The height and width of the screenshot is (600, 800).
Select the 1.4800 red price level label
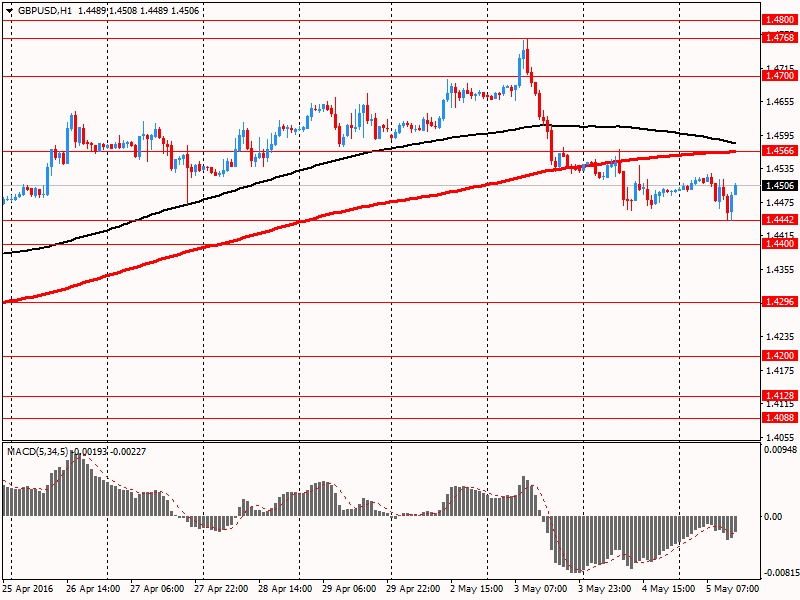tap(780, 20)
